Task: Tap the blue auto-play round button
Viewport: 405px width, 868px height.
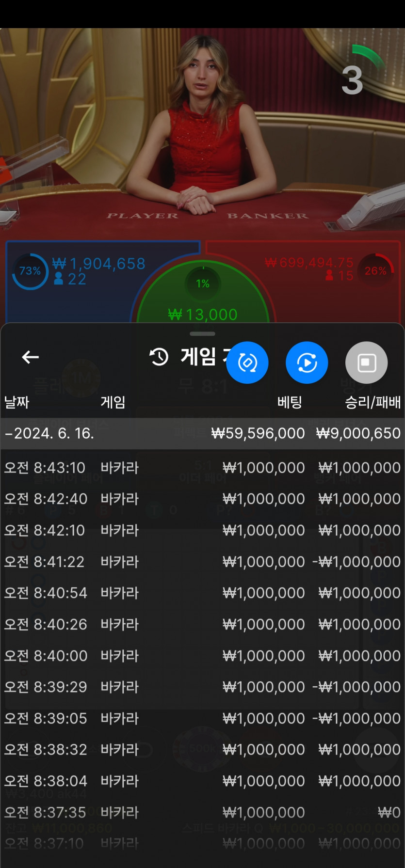Action: [x=307, y=363]
